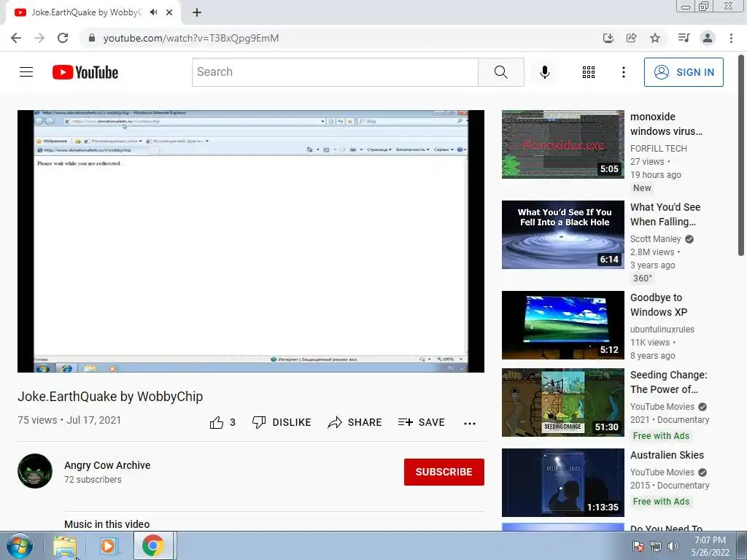Open "What You'd See When Falling..." title

pyautogui.click(x=665, y=214)
